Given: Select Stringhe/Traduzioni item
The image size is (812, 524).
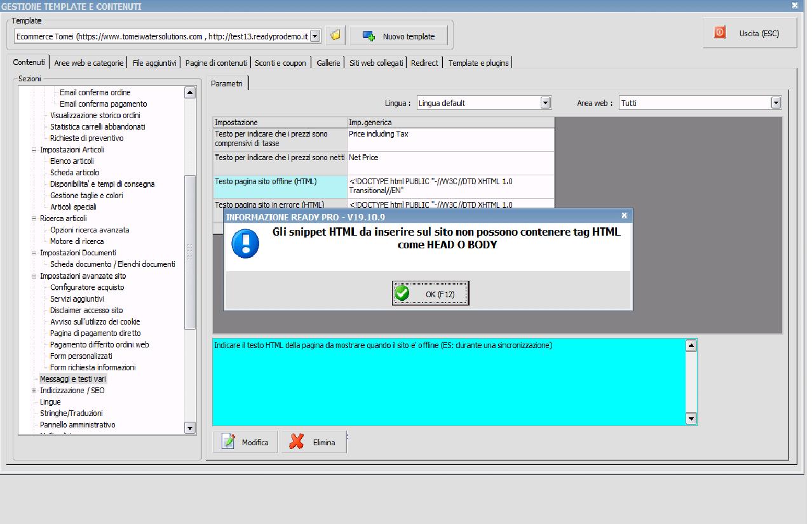Looking at the screenshot, I should tap(71, 413).
